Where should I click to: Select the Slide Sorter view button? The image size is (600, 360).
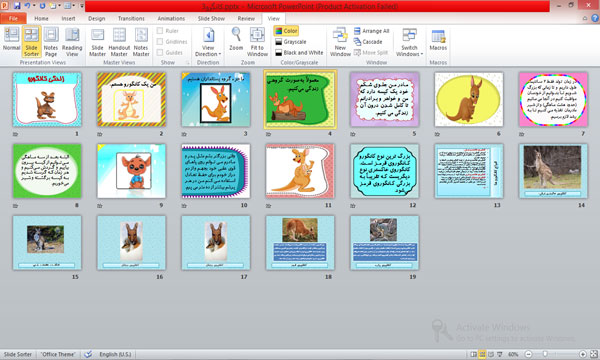click(31, 41)
